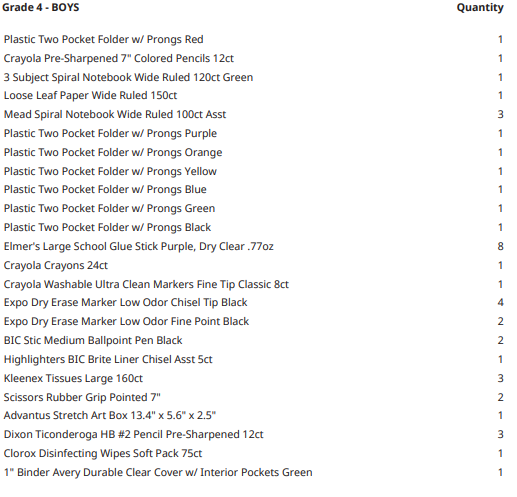Select Crayola Crayons 24ct item
This screenshot has width=517, height=497.
pos(56,265)
